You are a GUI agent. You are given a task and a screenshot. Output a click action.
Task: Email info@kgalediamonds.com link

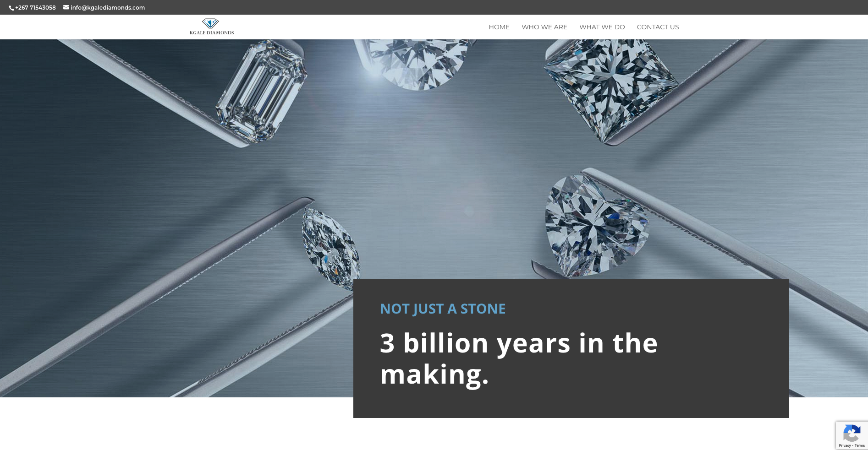coord(108,8)
